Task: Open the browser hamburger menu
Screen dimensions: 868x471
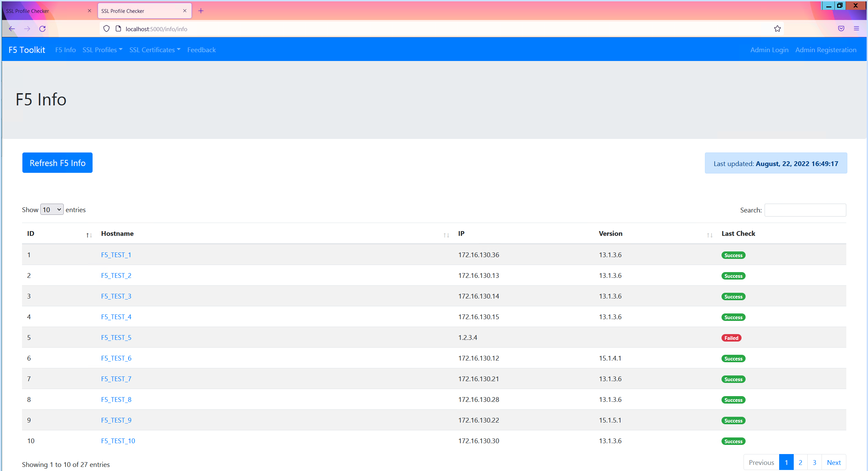Action: coord(856,29)
